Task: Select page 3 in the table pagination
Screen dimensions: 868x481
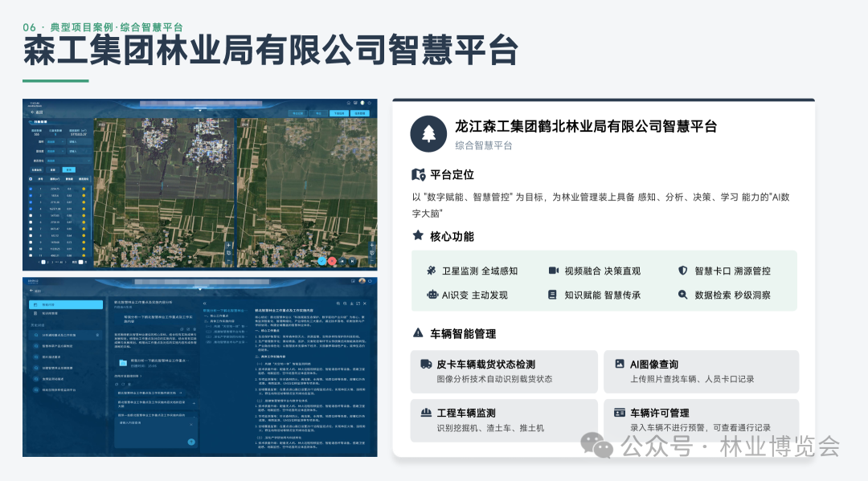Action: [52, 262]
